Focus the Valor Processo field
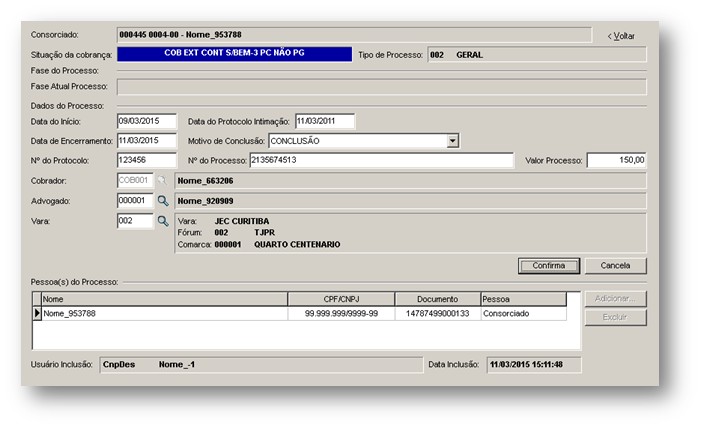The image size is (701, 428). (617, 160)
